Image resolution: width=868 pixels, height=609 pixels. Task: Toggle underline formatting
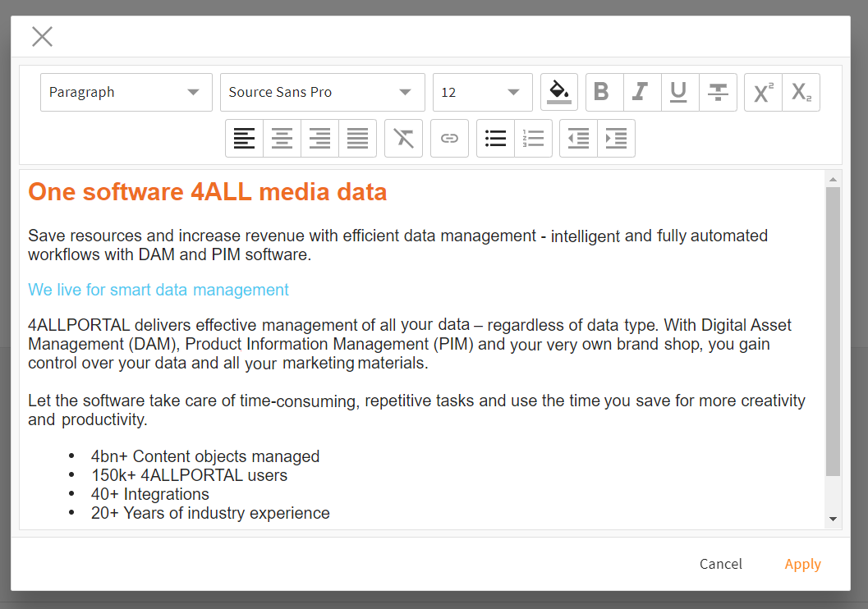[x=680, y=93]
